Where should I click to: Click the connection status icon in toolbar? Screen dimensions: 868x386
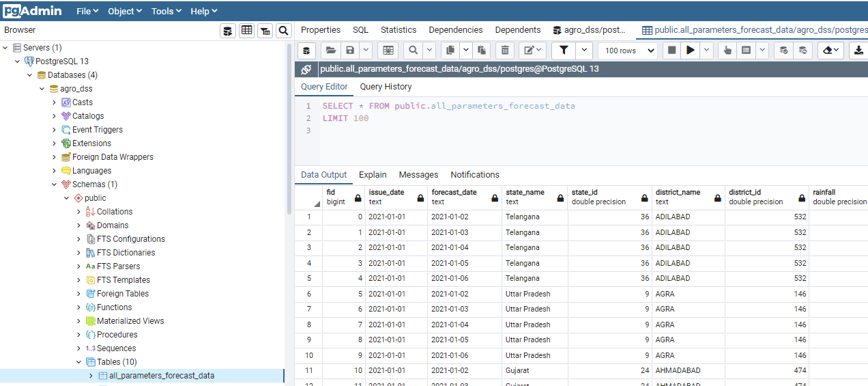tap(306, 51)
